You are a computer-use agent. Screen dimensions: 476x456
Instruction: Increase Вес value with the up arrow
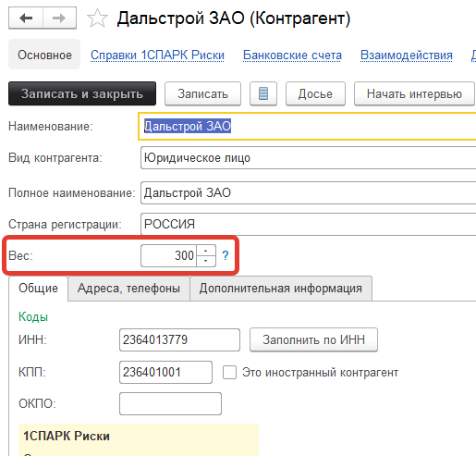pyautogui.click(x=205, y=251)
